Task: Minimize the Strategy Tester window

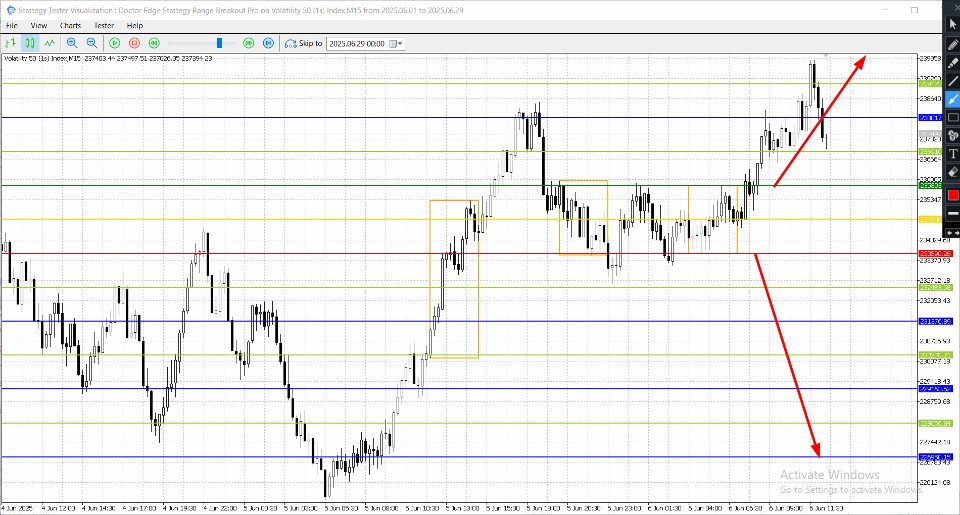Action: (886, 10)
